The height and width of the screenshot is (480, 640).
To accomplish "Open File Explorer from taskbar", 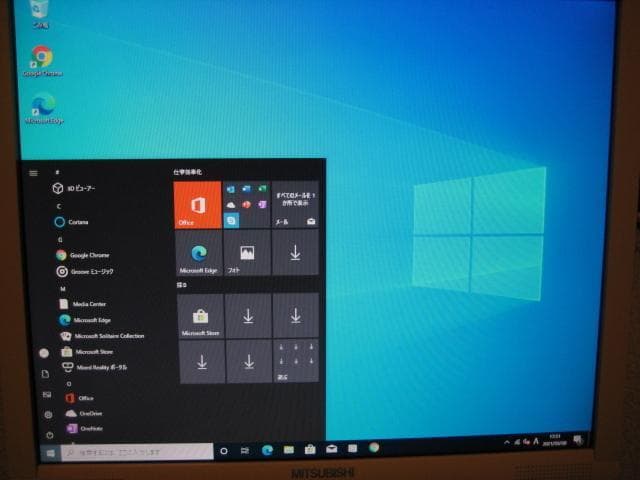I will click(x=289, y=450).
